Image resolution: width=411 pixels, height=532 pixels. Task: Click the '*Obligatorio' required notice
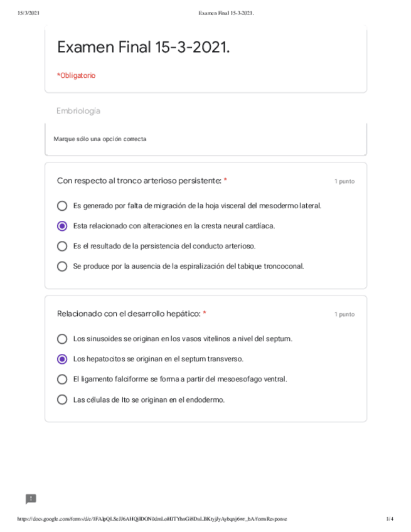[x=77, y=75]
